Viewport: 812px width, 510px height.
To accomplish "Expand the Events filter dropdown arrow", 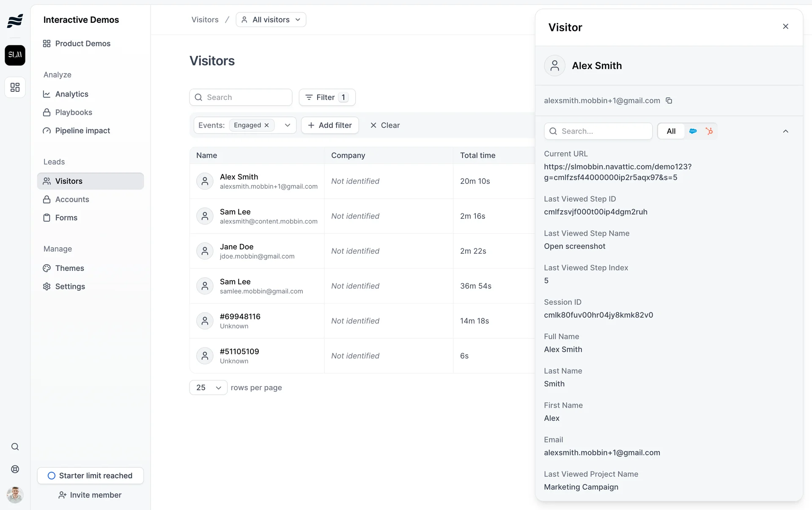I will 288,125.
